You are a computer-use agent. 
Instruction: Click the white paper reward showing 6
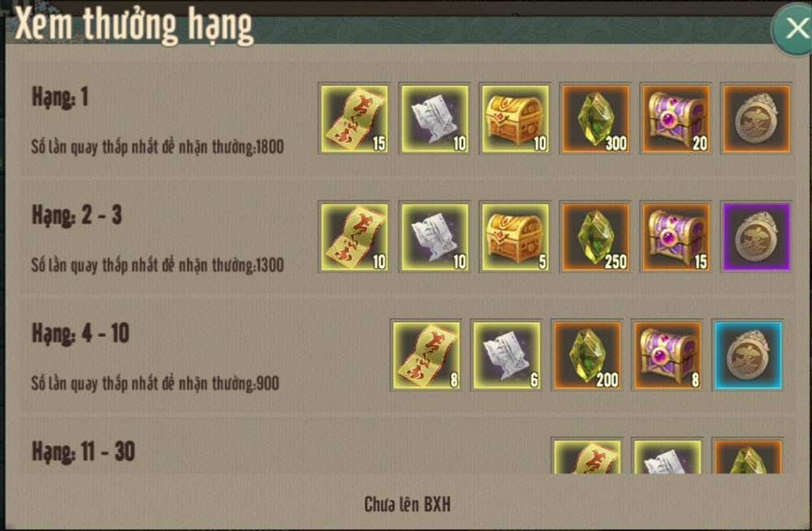click(507, 355)
